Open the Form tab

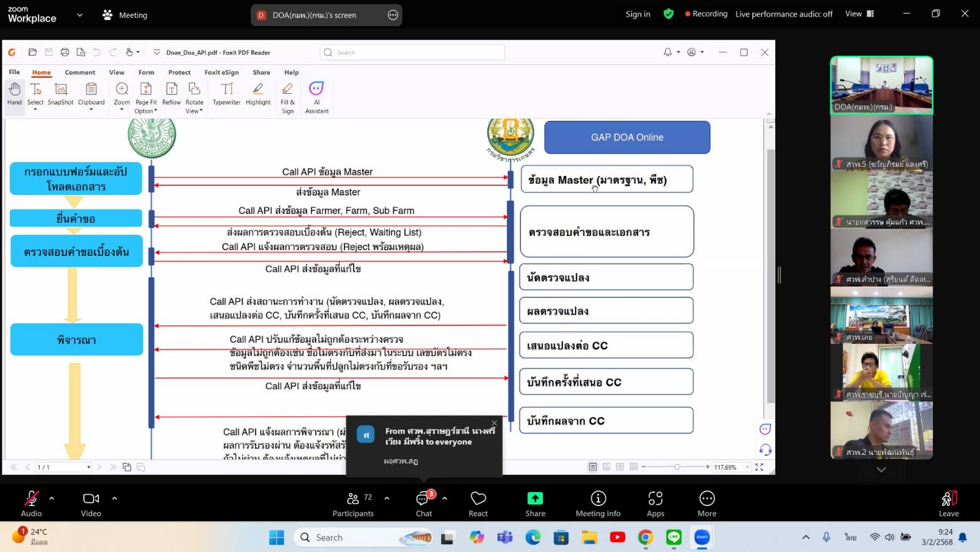(146, 72)
